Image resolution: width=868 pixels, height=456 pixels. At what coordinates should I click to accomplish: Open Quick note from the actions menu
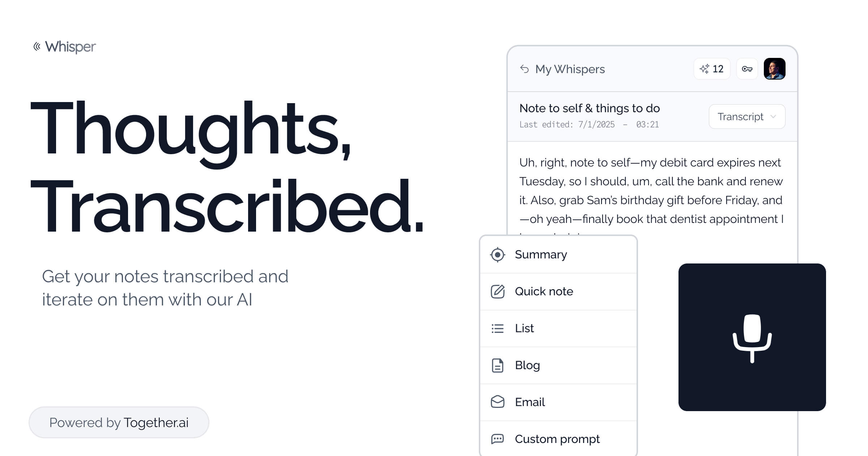point(544,291)
